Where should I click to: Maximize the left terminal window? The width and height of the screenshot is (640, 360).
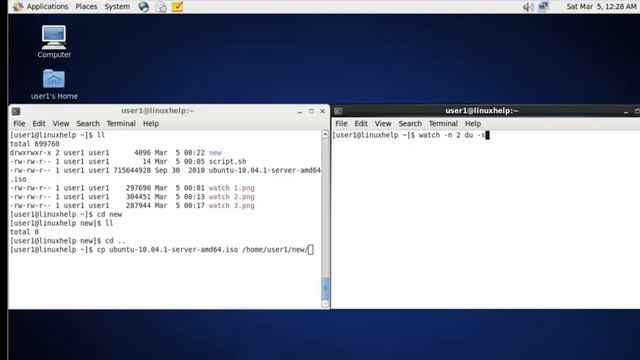[x=311, y=111]
